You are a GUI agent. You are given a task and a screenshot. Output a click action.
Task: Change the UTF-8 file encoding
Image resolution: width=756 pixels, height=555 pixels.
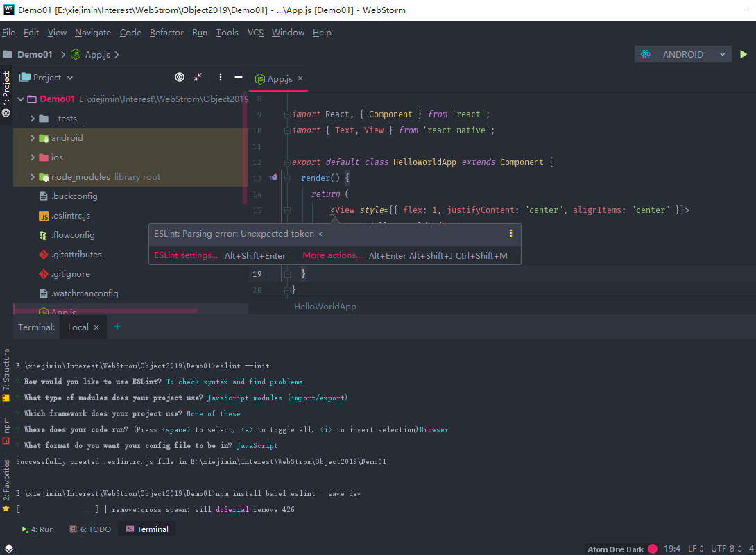(726, 549)
